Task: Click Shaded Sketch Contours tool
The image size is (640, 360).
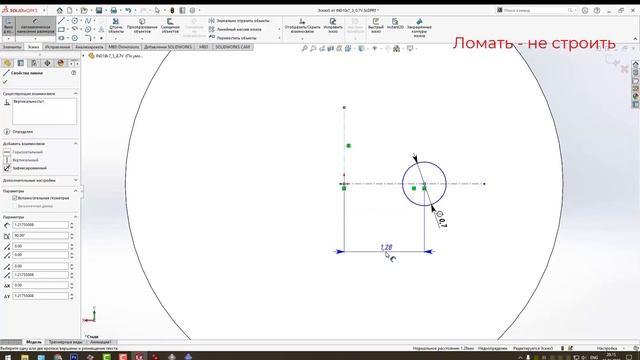Action: (419, 28)
